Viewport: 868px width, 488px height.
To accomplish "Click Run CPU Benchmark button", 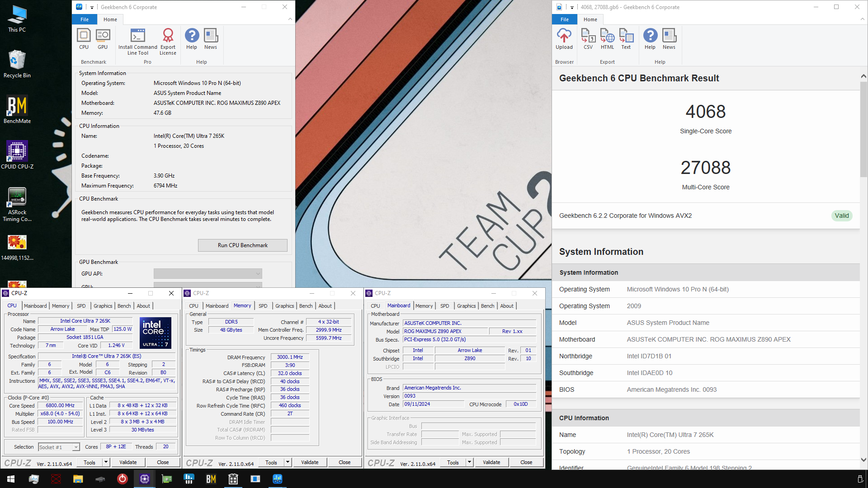I will point(243,245).
